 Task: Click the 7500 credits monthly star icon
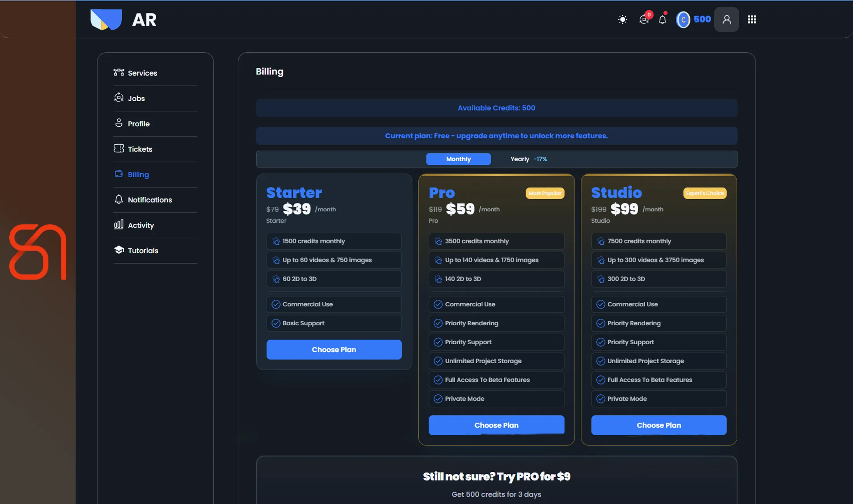[601, 241]
